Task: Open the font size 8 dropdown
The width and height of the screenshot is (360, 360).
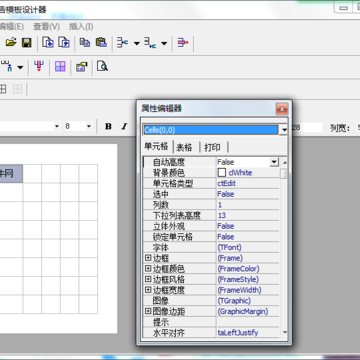Action: pos(89,126)
